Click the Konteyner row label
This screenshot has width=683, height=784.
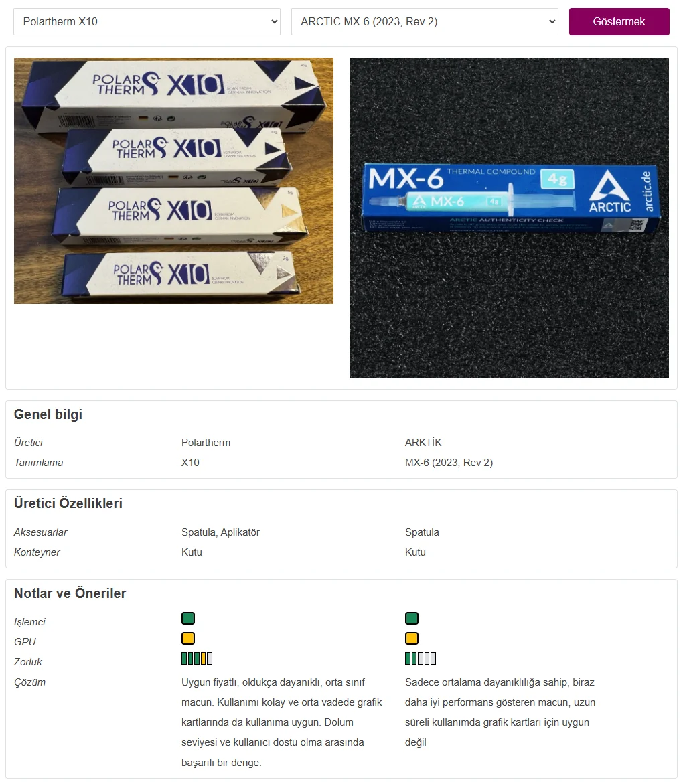pyautogui.click(x=37, y=552)
